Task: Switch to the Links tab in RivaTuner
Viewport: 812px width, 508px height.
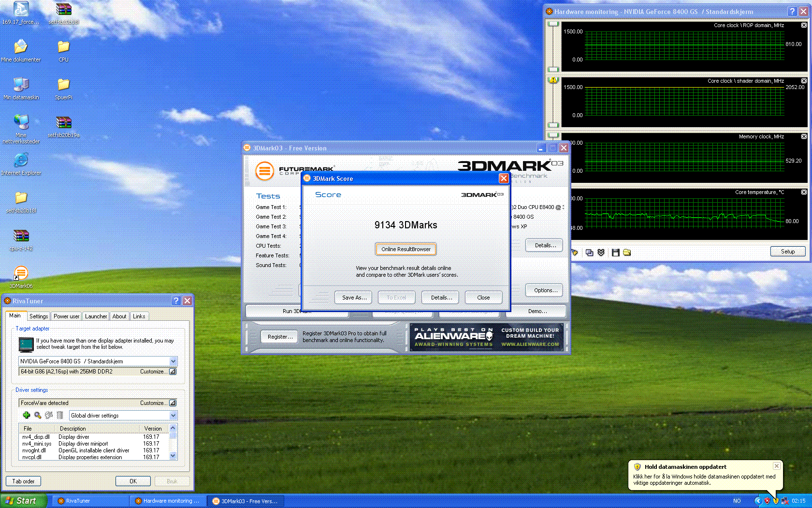Action: click(139, 316)
